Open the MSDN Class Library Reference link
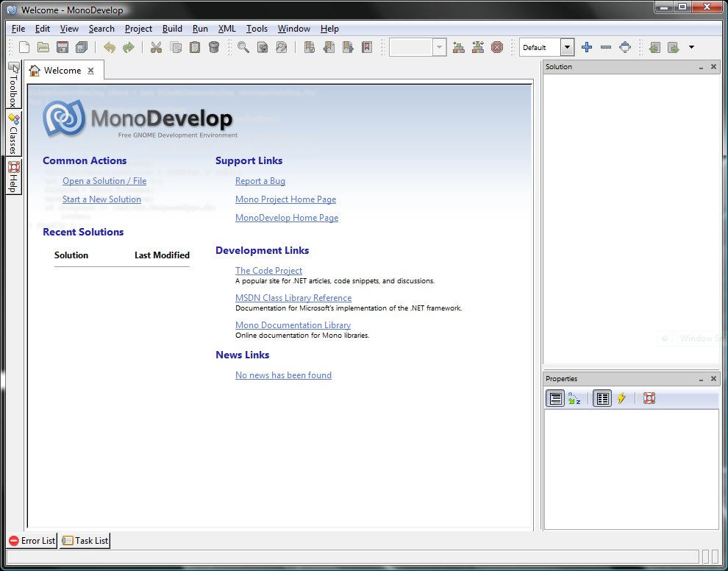This screenshot has height=571, width=728. (293, 298)
